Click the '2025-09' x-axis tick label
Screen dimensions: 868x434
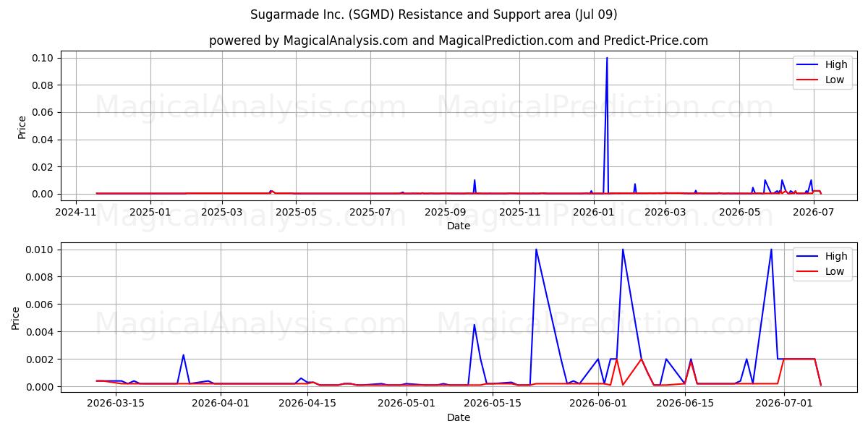click(446, 212)
